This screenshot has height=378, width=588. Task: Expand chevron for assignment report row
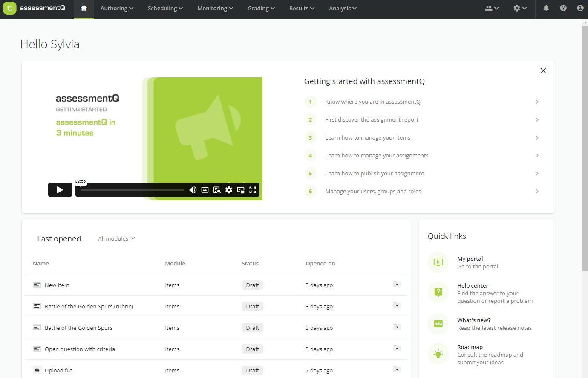[x=537, y=120]
